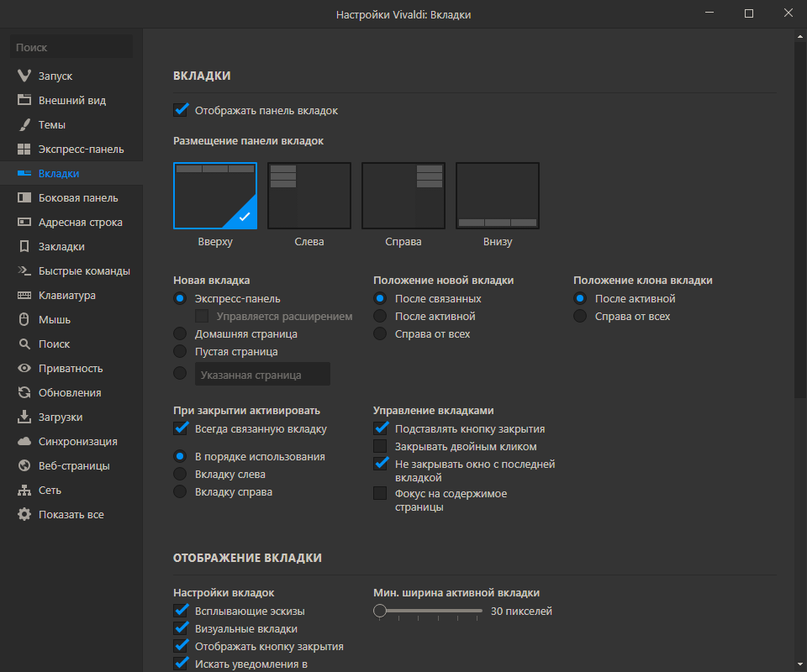Screen dimensions: 807x672
Task: Toggle Не закрывать окно с последней вкладкой
Action: 380,464
